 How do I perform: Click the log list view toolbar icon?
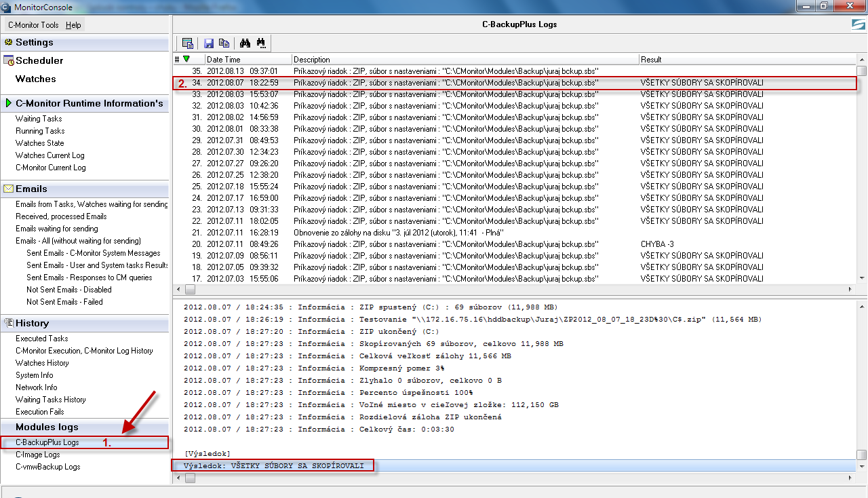tap(187, 43)
